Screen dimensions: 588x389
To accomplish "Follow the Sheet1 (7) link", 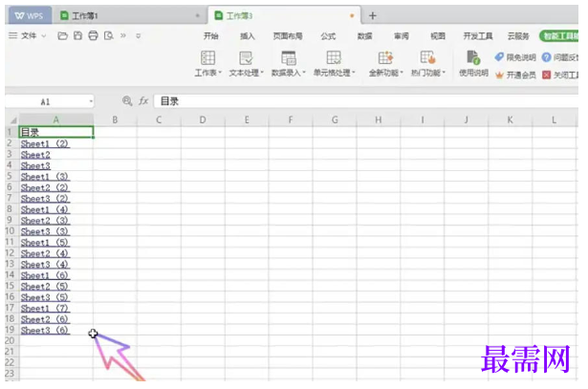I will [x=45, y=308].
